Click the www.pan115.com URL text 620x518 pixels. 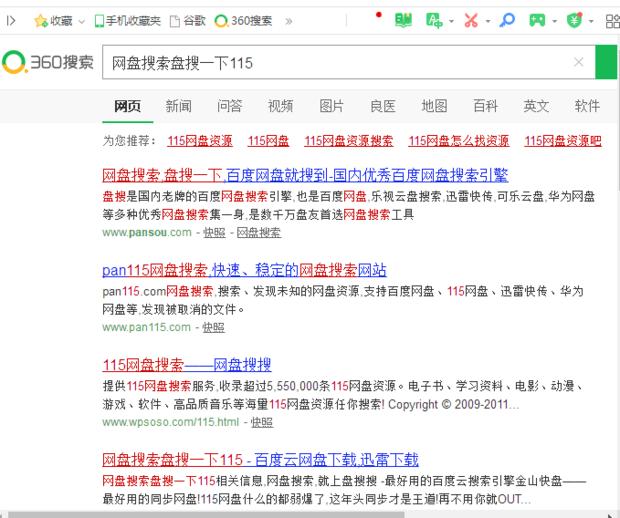pos(146,327)
